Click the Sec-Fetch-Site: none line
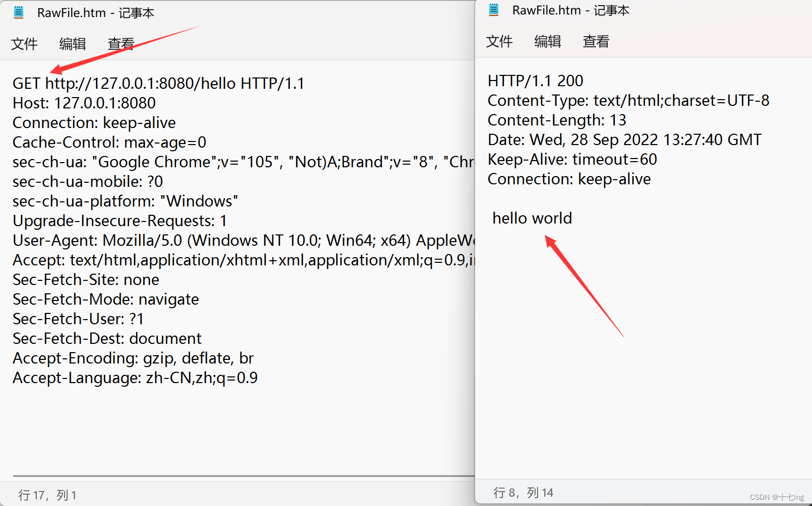 point(86,280)
